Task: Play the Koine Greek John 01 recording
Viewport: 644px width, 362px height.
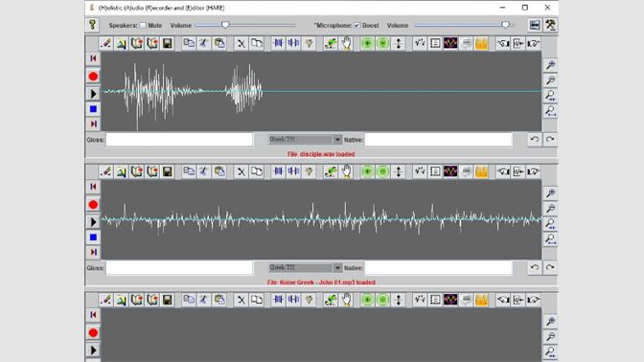Action: coord(93,221)
